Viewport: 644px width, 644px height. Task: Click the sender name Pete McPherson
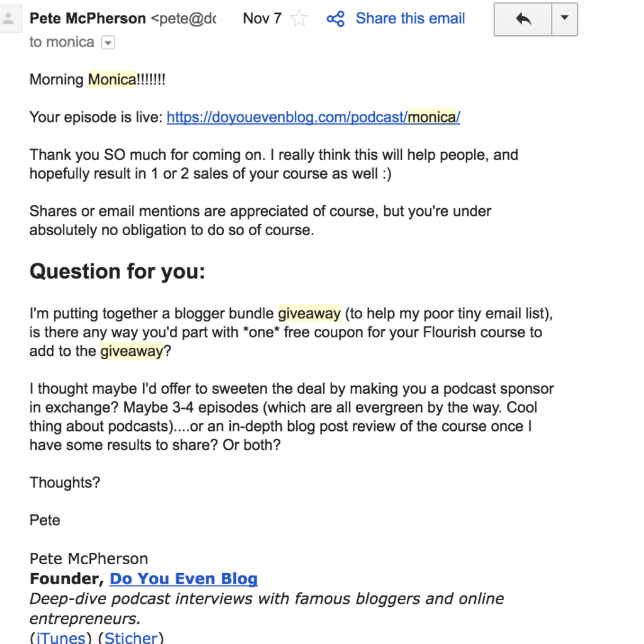[x=87, y=18]
